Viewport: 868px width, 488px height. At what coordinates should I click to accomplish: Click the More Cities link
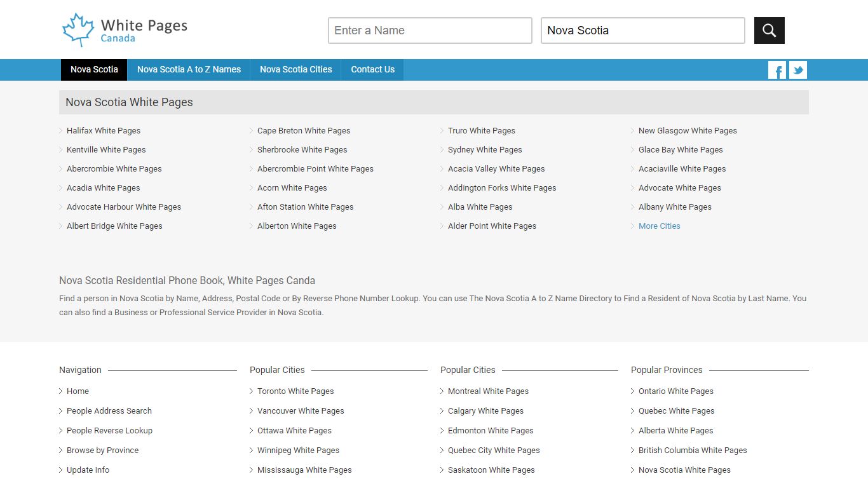660,226
